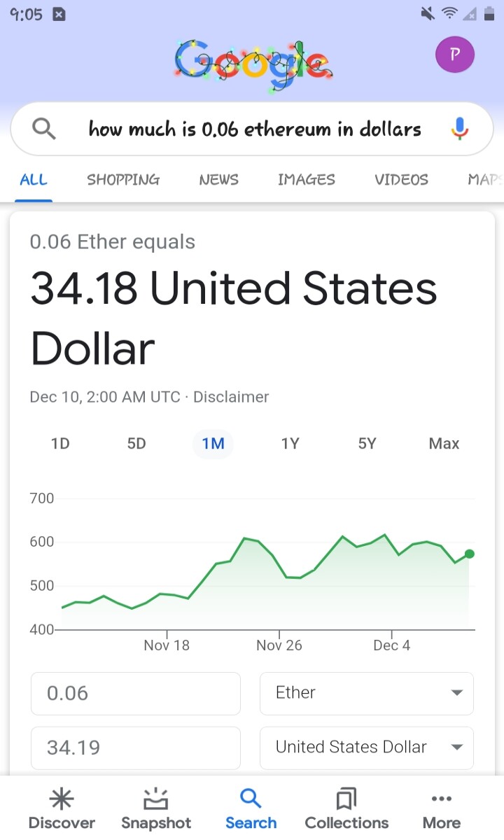Expand the United States Dollar dropdown
The width and height of the screenshot is (504, 840).
(367, 748)
